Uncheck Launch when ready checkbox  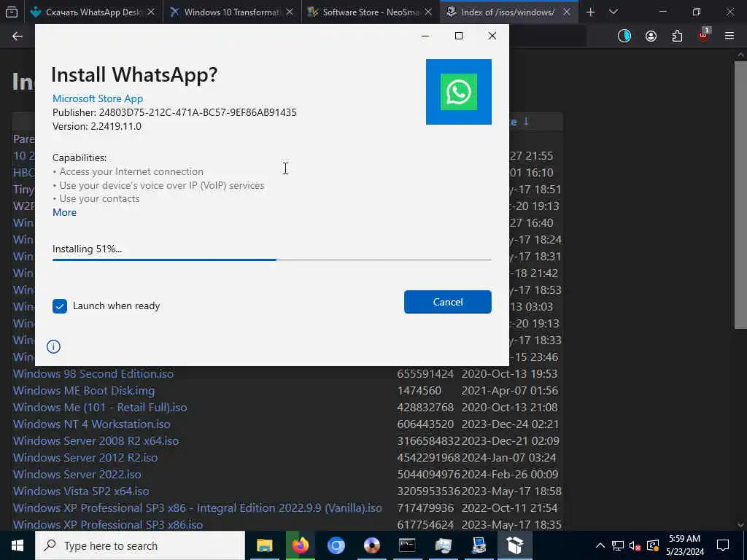(60, 306)
